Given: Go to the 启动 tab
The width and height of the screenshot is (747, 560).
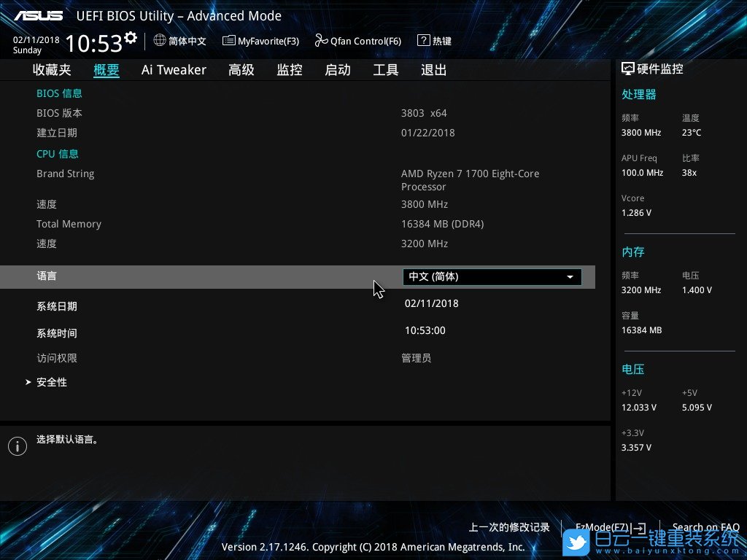Looking at the screenshot, I should coord(338,70).
